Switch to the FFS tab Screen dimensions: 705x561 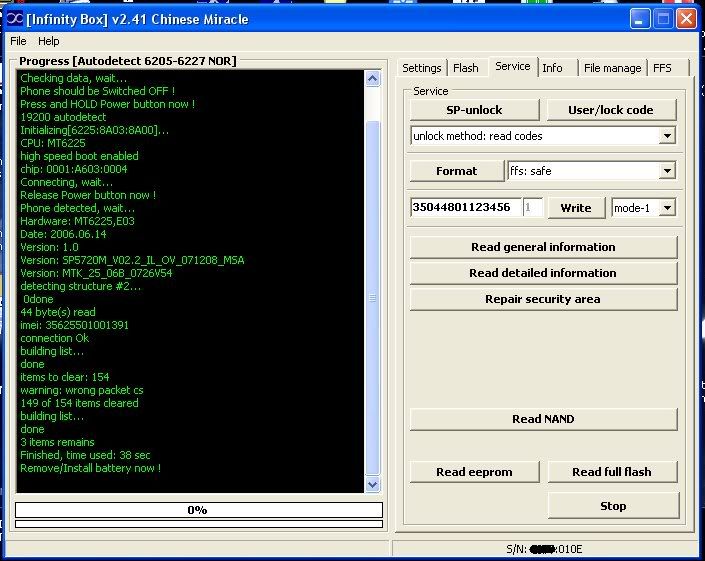click(662, 68)
